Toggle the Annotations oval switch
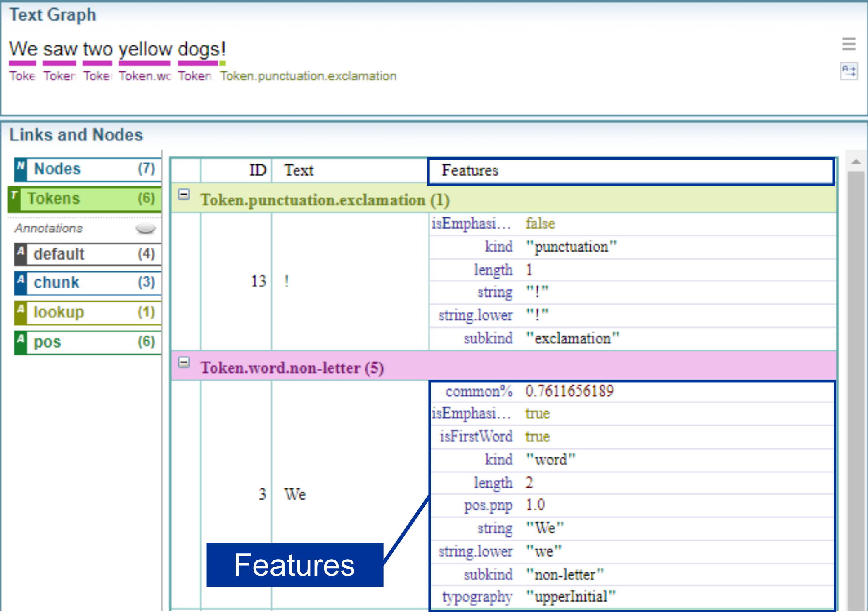 pos(145,228)
